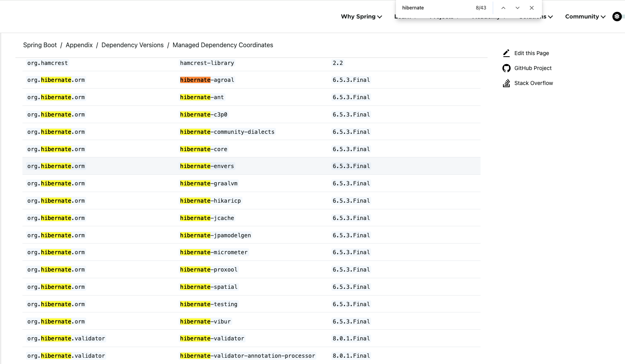Click the Edit this Page pencil icon
The width and height of the screenshot is (625, 364).
tap(507, 53)
